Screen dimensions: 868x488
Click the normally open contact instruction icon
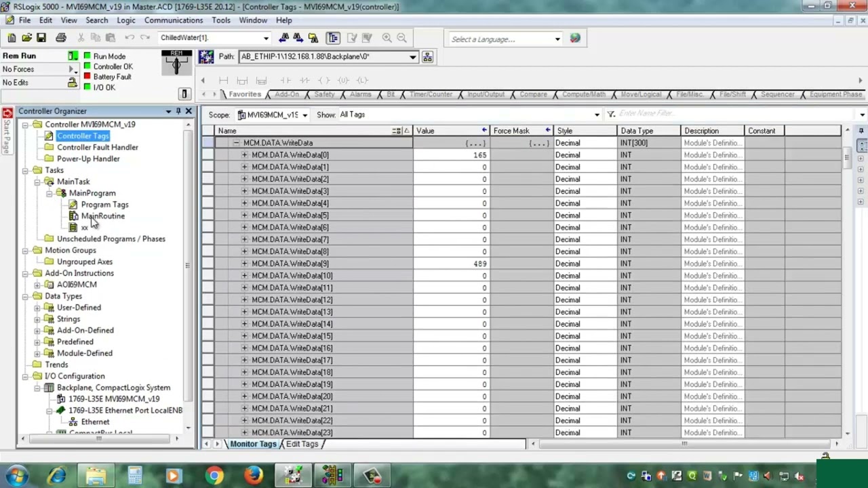click(x=285, y=81)
